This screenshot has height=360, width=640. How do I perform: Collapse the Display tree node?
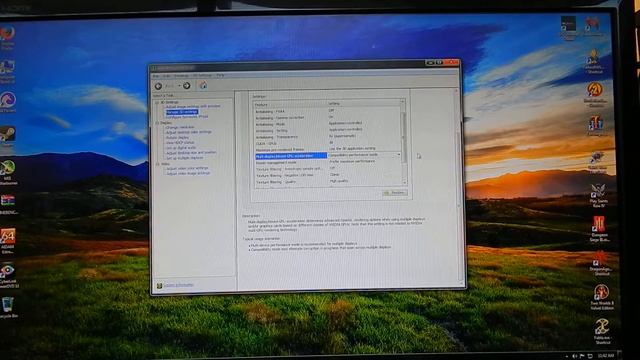[x=157, y=123]
